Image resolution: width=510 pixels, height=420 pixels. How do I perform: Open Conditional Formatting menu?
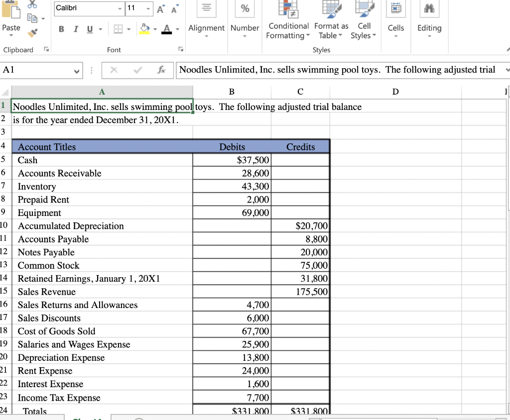coord(288,20)
